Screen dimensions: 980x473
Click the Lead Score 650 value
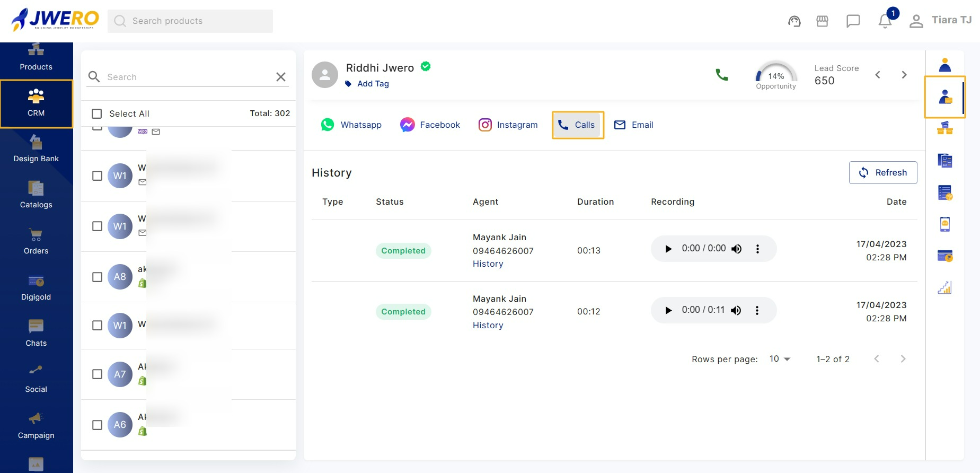click(x=824, y=81)
